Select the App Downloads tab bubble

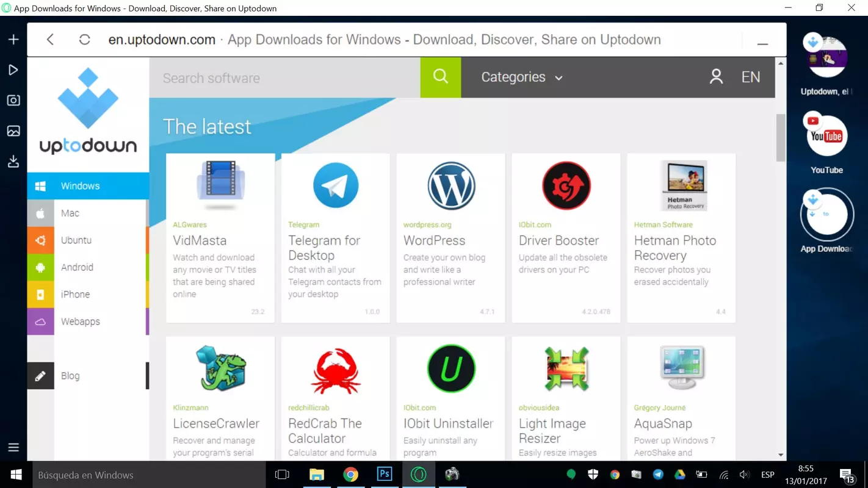pos(827,215)
